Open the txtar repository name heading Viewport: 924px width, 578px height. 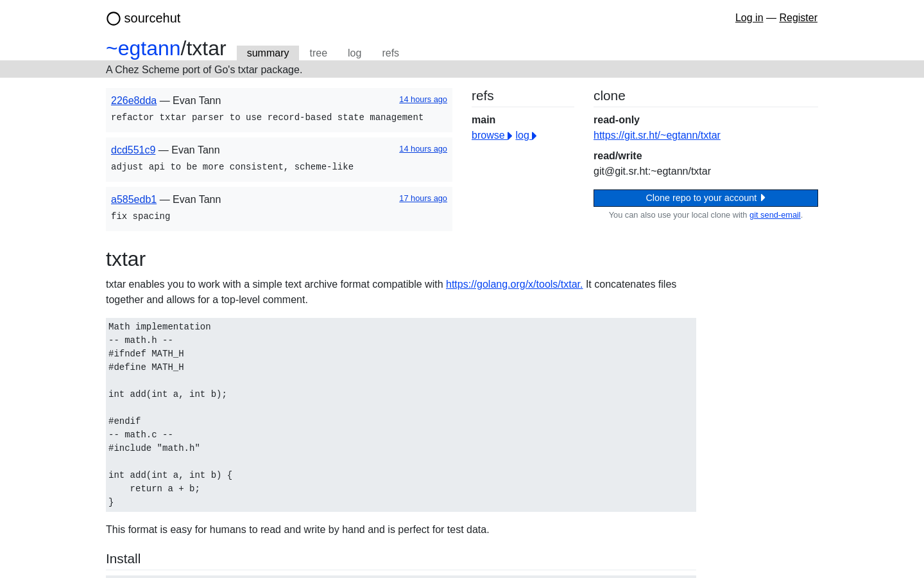coord(206,48)
